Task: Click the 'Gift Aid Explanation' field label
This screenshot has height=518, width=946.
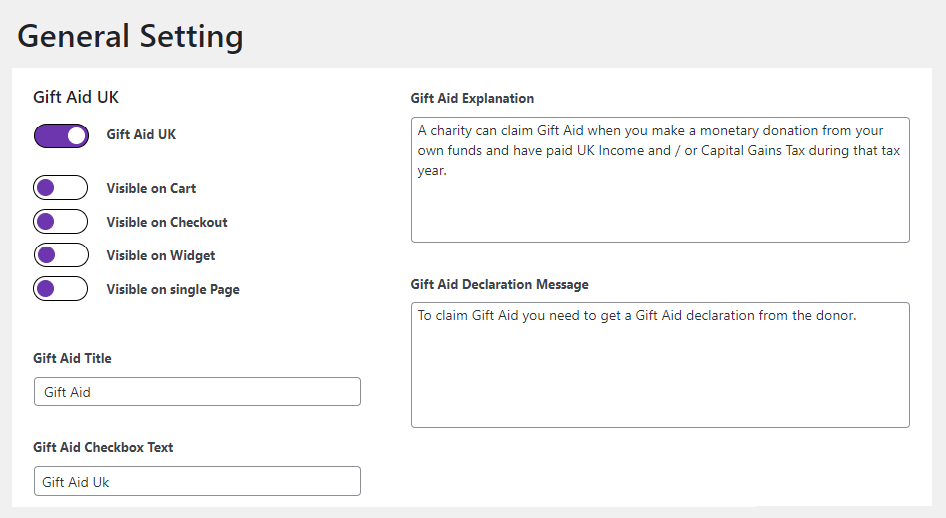Action: 472,98
